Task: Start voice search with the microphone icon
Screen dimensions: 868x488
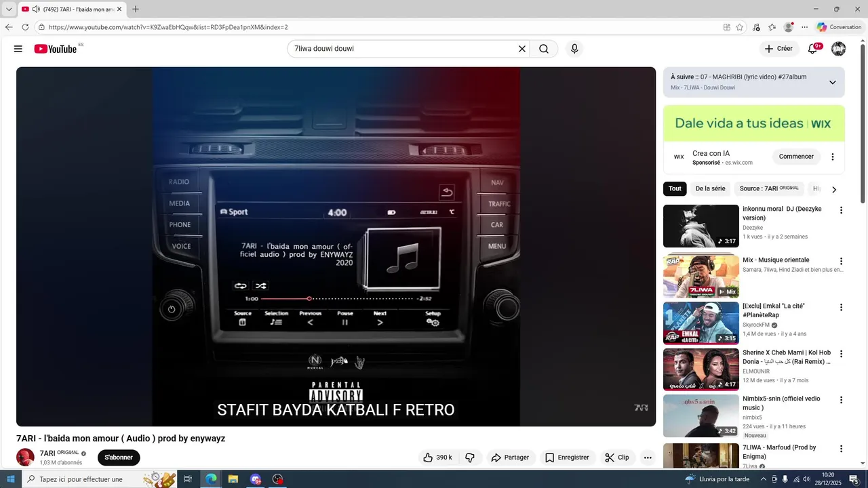Action: 574,49
